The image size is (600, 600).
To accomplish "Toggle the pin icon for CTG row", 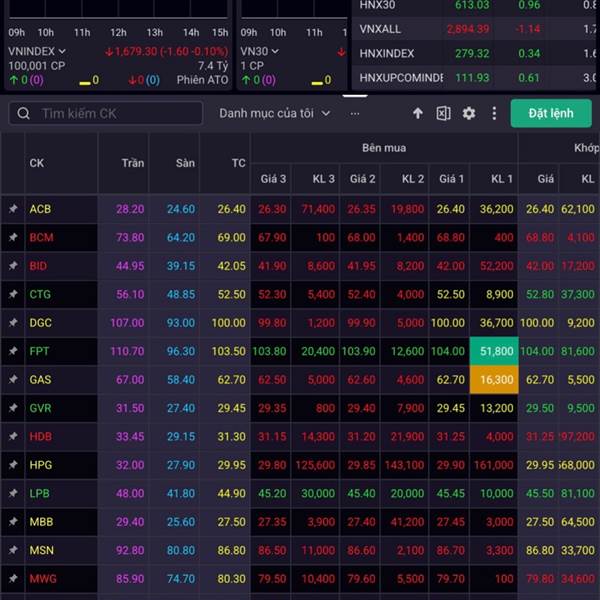I will point(13,294).
